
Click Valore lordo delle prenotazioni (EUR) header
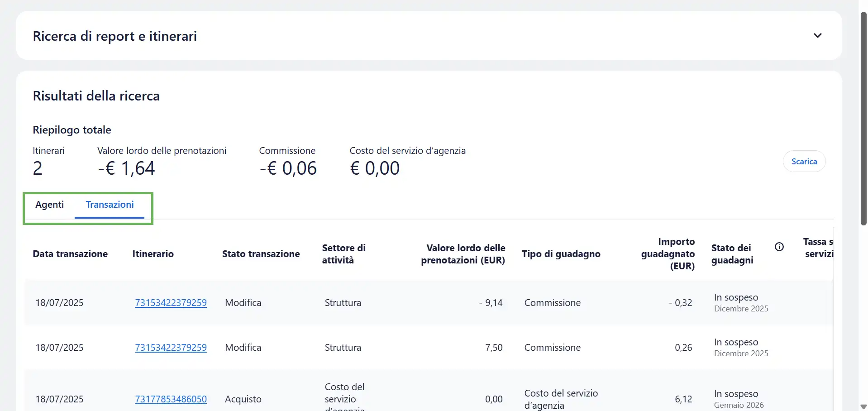463,254
